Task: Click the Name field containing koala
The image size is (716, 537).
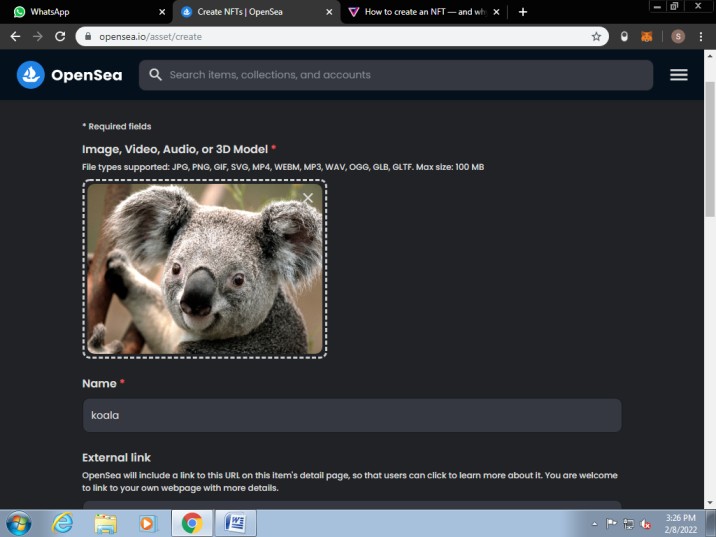Action: [x=351, y=415]
